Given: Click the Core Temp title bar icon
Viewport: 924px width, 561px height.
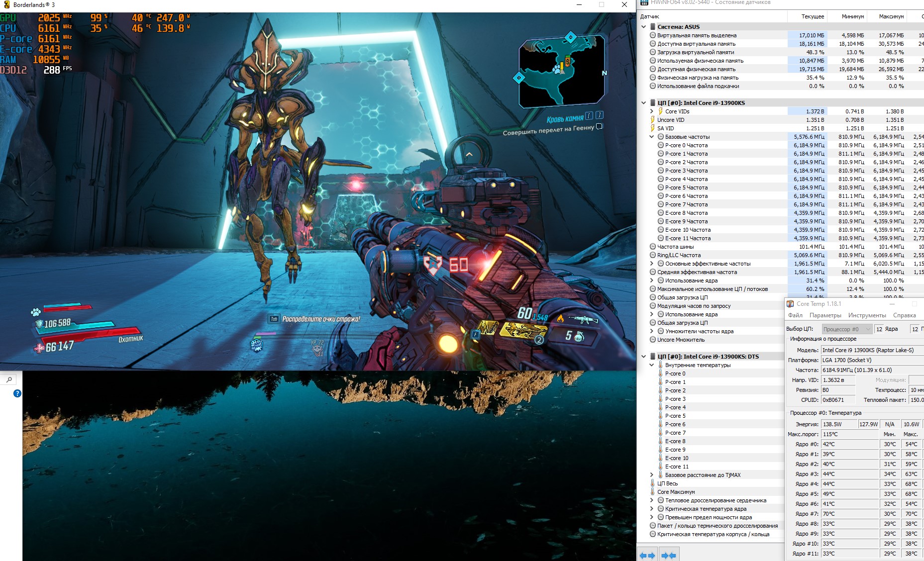Looking at the screenshot, I should (790, 304).
